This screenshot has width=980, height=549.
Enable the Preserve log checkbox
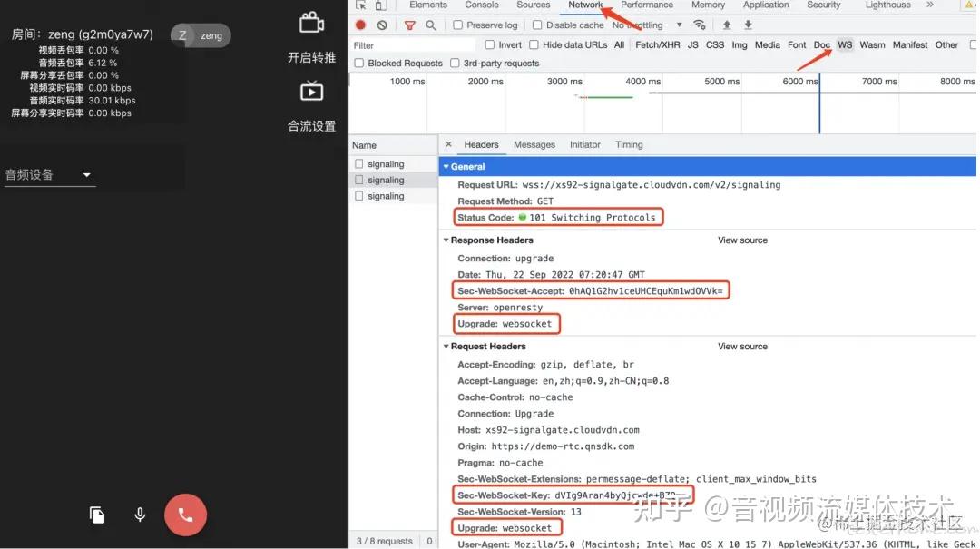tap(457, 25)
